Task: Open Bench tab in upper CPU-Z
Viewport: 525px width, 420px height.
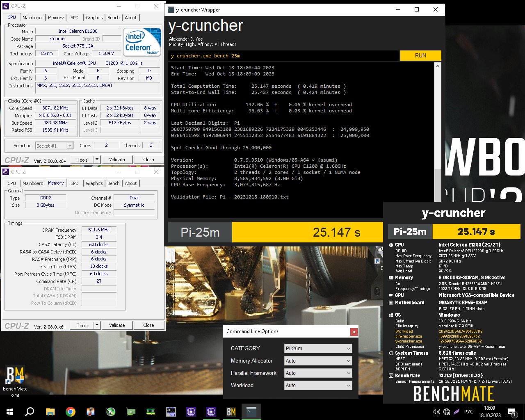Action: click(x=114, y=18)
